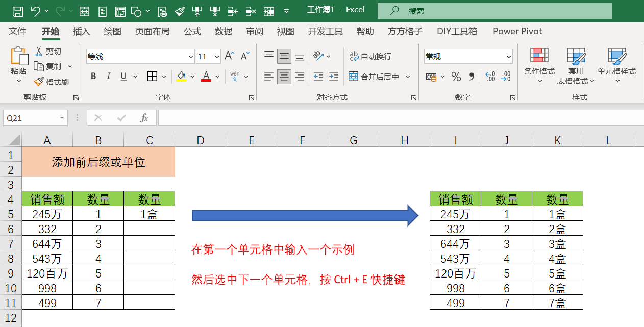This screenshot has width=644, height=327.
Task: Toggle Bold formatting
Action: (x=93, y=77)
